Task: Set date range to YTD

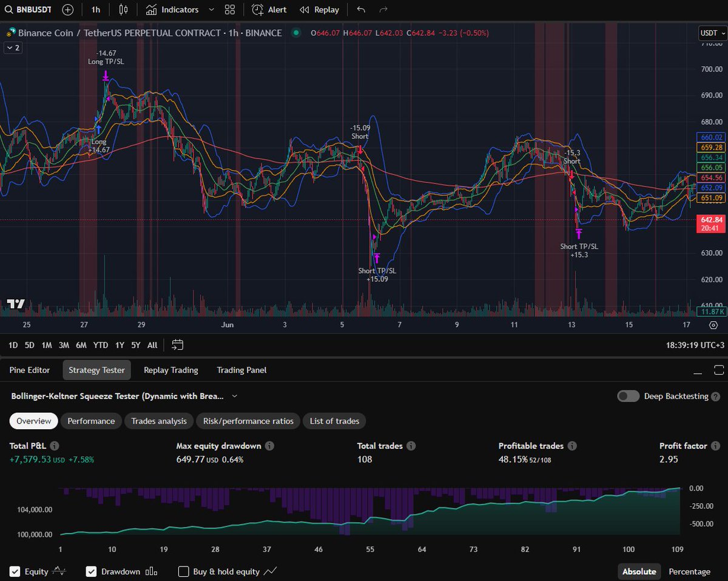Action: pos(101,345)
